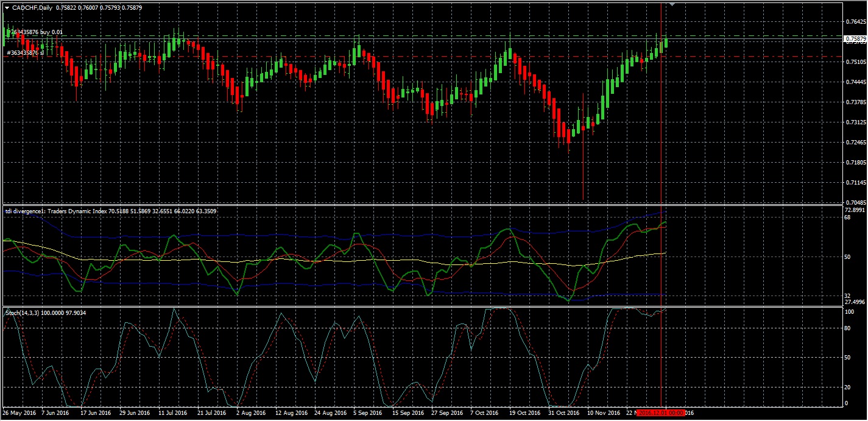The width and height of the screenshot is (868, 421).
Task: Click the 11 Jul 2016 date label
Action: (173, 413)
